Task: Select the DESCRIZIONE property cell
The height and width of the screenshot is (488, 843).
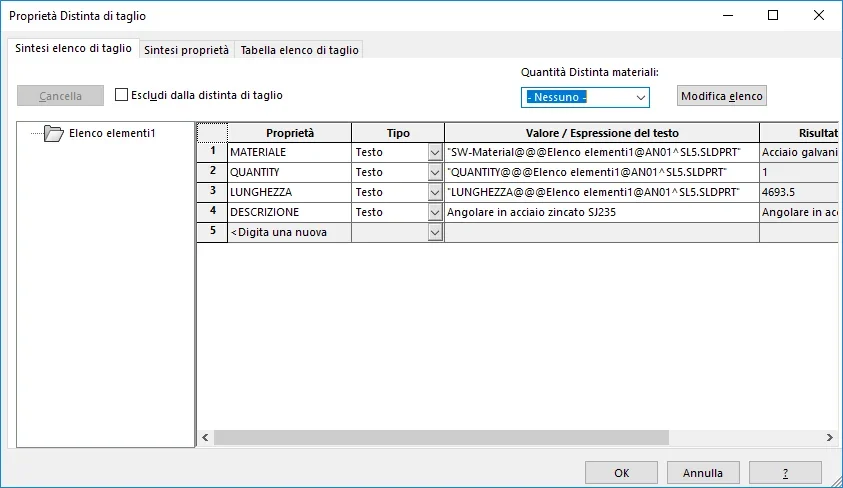Action: [289, 212]
